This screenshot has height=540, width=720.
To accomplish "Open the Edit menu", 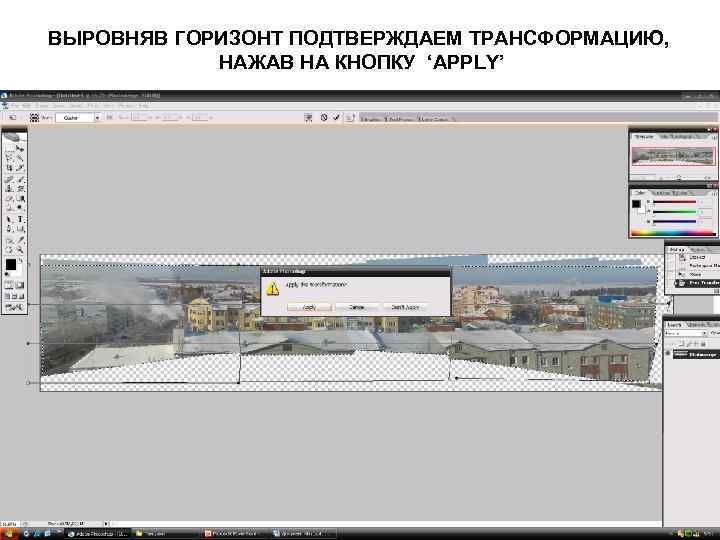I will (x=28, y=106).
